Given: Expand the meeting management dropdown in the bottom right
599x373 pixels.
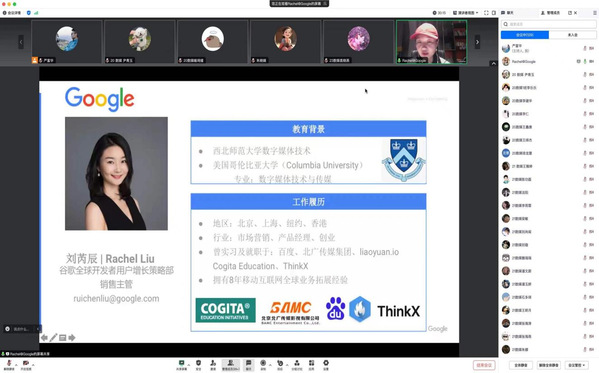Looking at the screenshot, I should coord(576,365).
